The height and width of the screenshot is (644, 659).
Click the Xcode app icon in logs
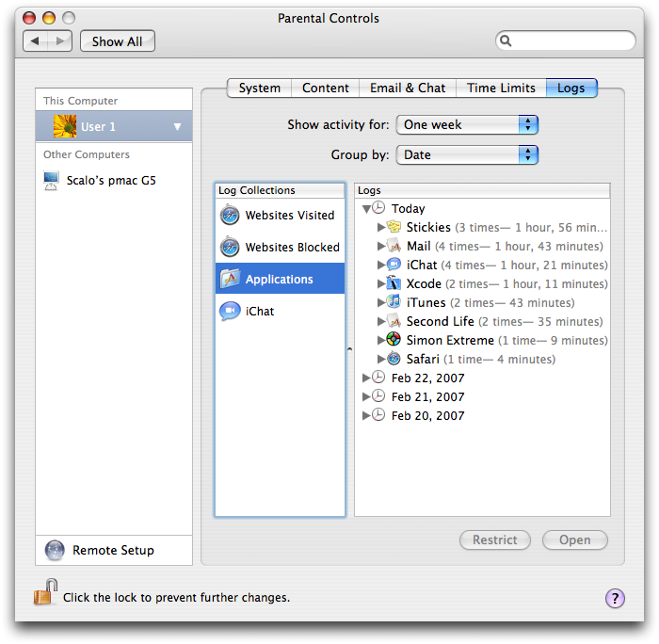coord(394,283)
